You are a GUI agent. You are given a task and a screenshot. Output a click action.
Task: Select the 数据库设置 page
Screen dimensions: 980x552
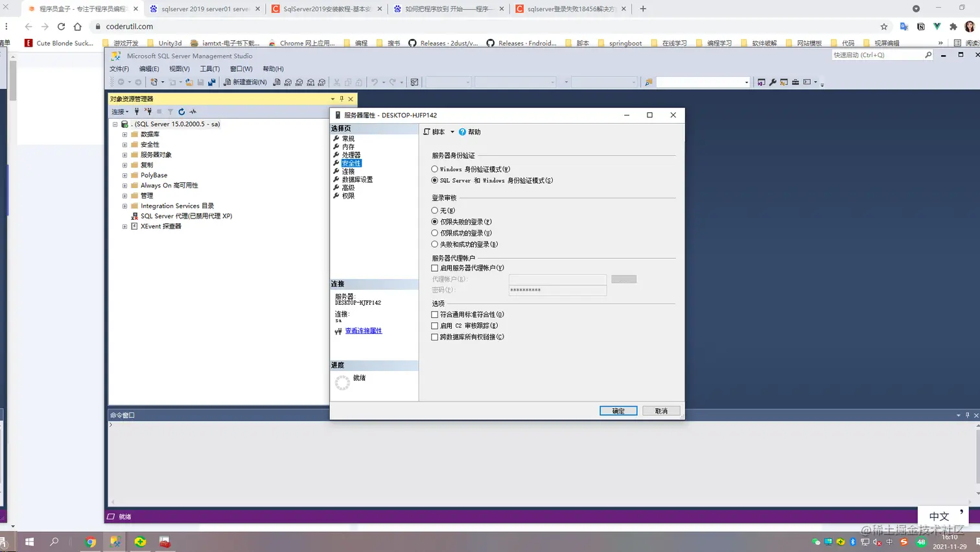[357, 180]
